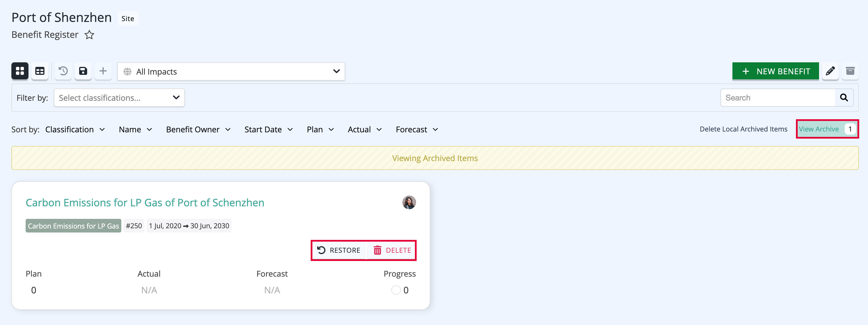This screenshot has width=868, height=325.
Task: Open the history clock icon
Action: click(63, 71)
